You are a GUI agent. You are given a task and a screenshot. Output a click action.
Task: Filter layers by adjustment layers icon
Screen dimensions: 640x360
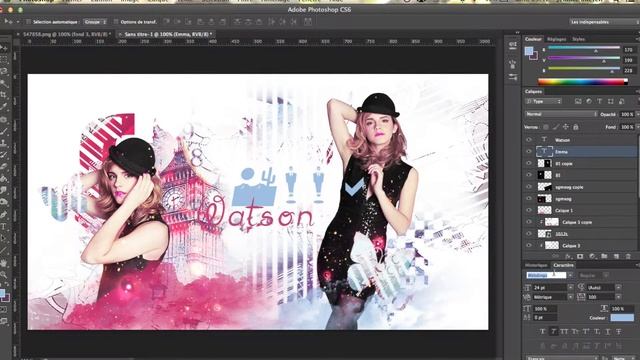[589, 101]
